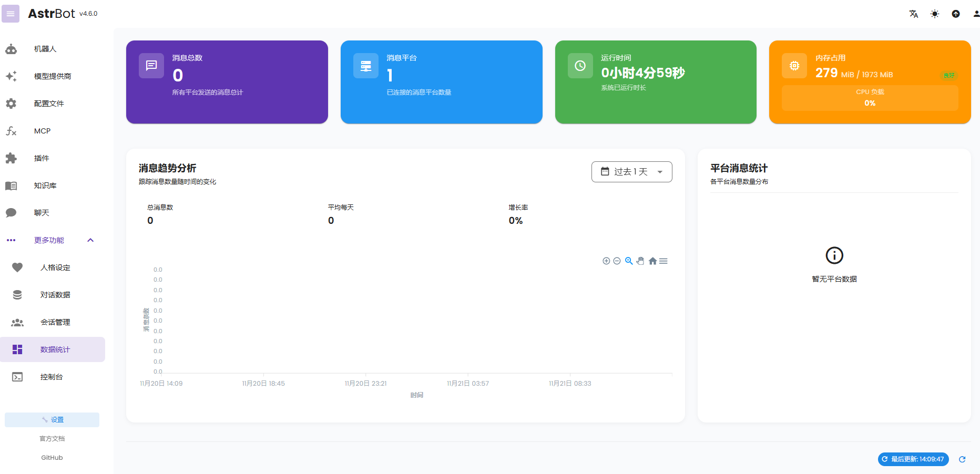Open the chart export menu icon
The width and height of the screenshot is (980, 474).
663,261
